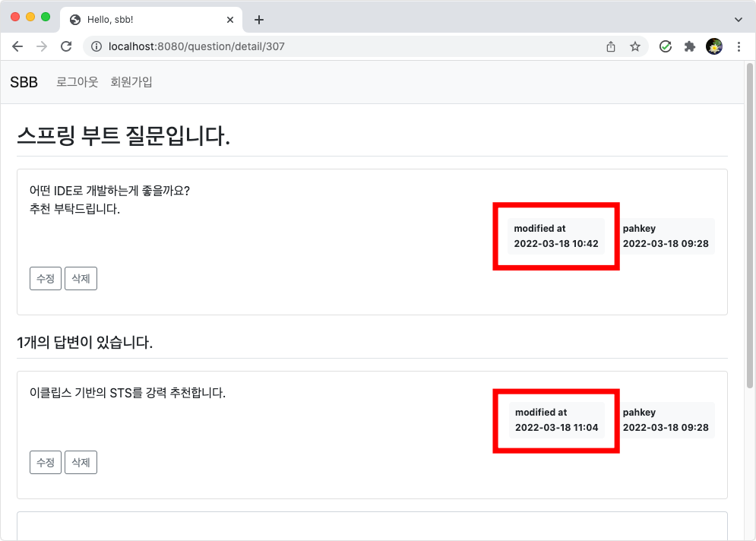Close the Hello, sbb! tab

[x=230, y=20]
